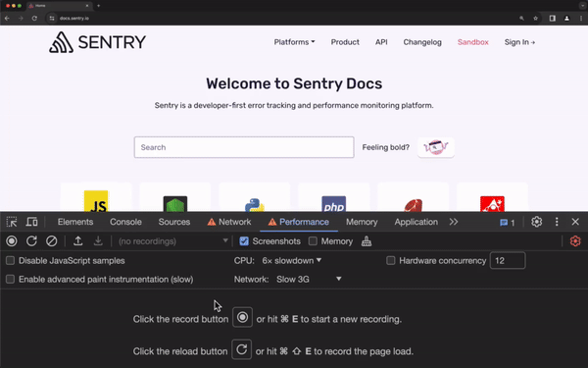The image size is (588, 368).
Task: Click the Hardware concurrency number field
Action: click(x=508, y=261)
